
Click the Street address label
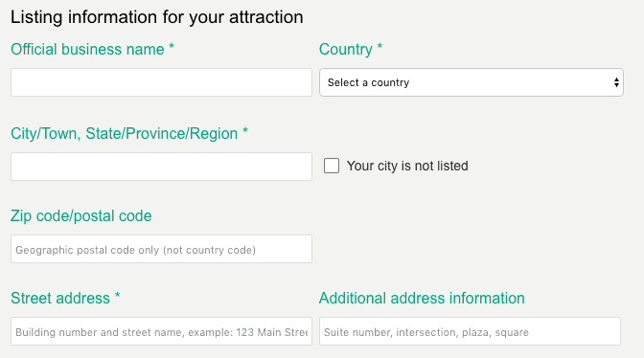point(60,298)
